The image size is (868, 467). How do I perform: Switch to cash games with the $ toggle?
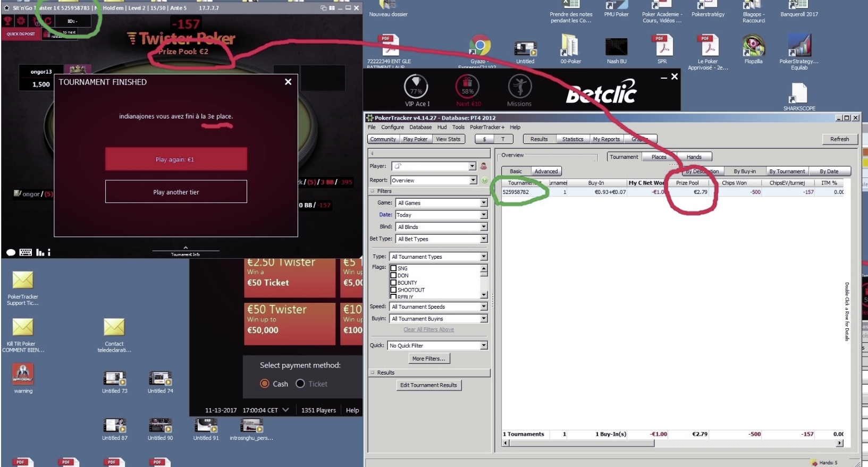click(484, 139)
